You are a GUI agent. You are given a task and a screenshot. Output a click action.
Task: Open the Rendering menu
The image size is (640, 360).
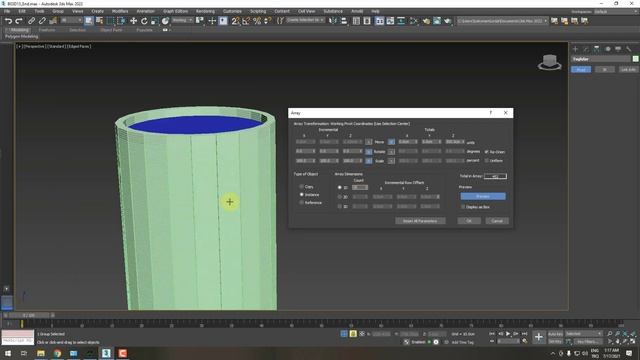pos(205,11)
